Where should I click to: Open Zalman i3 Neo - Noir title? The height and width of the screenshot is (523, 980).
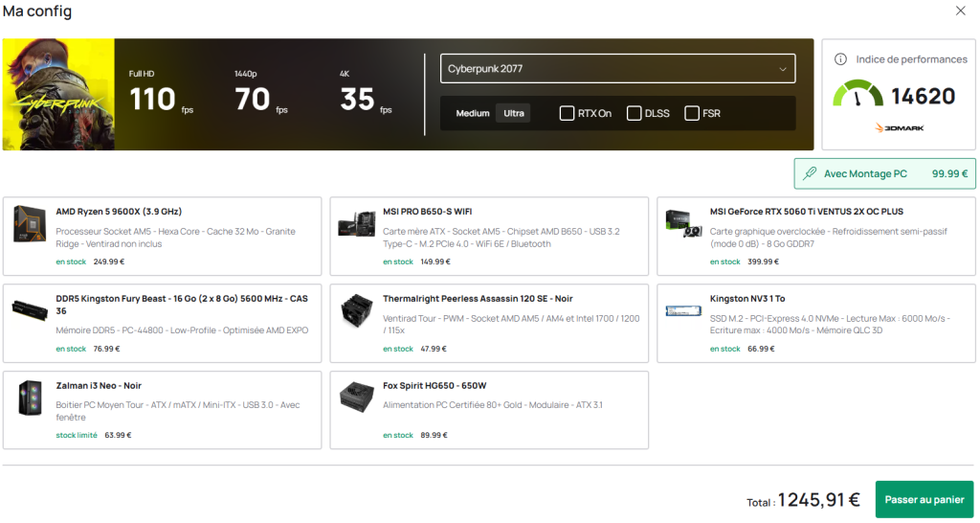(x=99, y=385)
